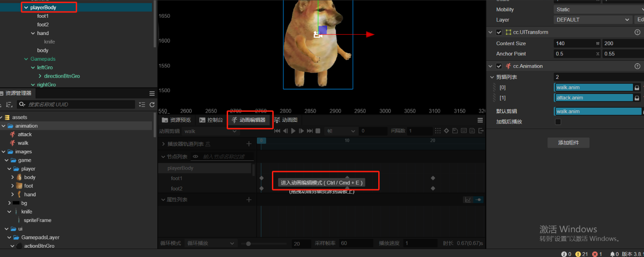Click lock icon beside walk.anim clip [0]
The width and height of the screenshot is (644, 257).
637,88
